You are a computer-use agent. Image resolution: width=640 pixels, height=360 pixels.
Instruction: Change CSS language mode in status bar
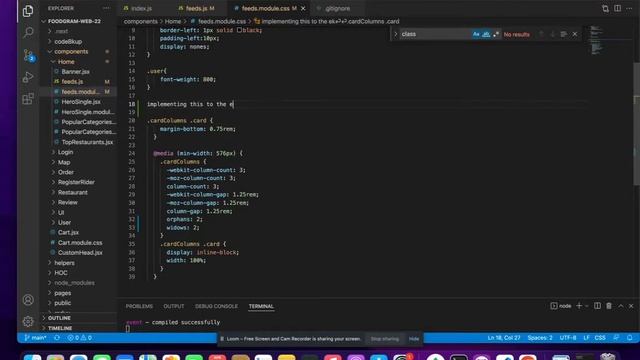600,338
